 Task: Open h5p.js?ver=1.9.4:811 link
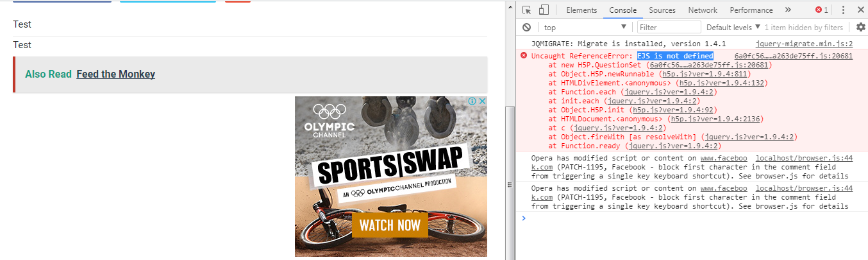704,74
